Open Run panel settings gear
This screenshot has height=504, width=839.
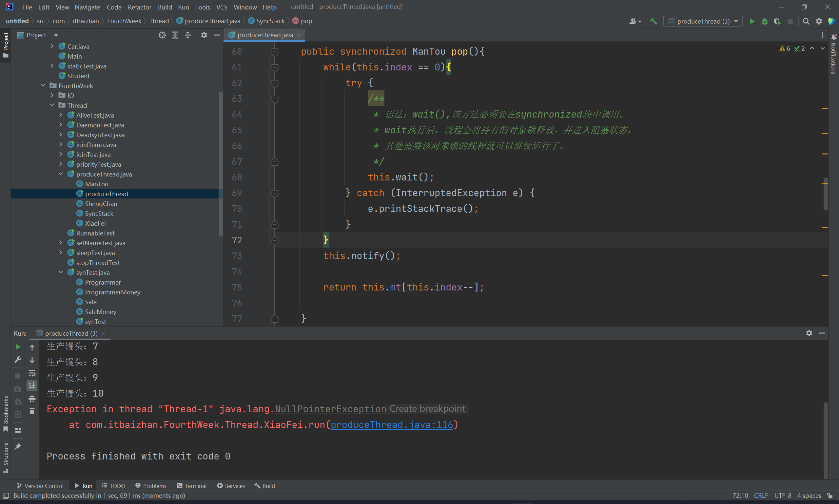click(x=809, y=333)
